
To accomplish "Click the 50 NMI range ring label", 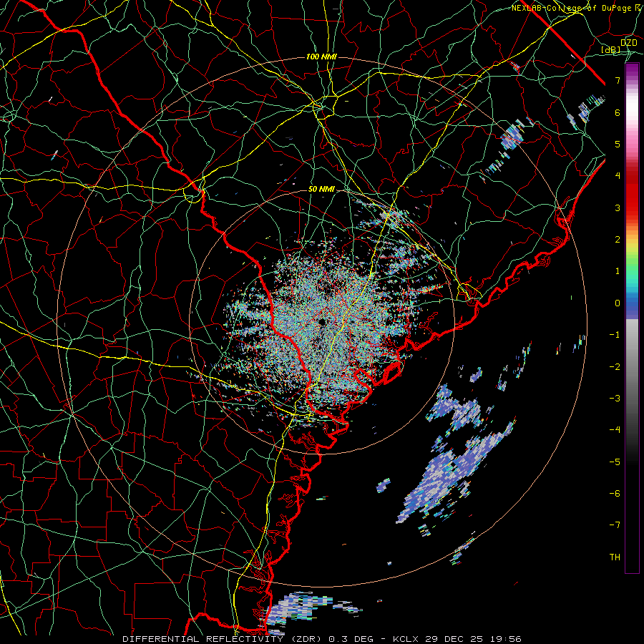I will coord(321,189).
